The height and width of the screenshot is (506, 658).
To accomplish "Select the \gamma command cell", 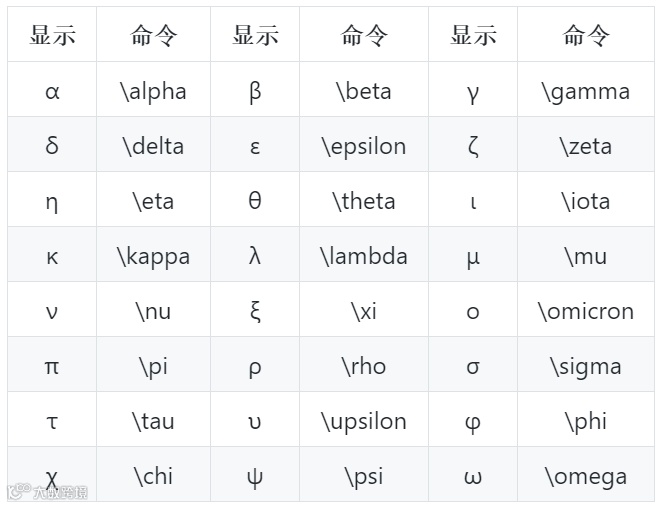I will (x=585, y=89).
